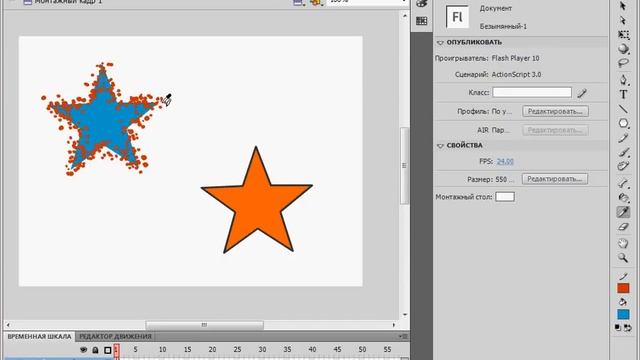Toggle lock for all layers

pos(95,350)
